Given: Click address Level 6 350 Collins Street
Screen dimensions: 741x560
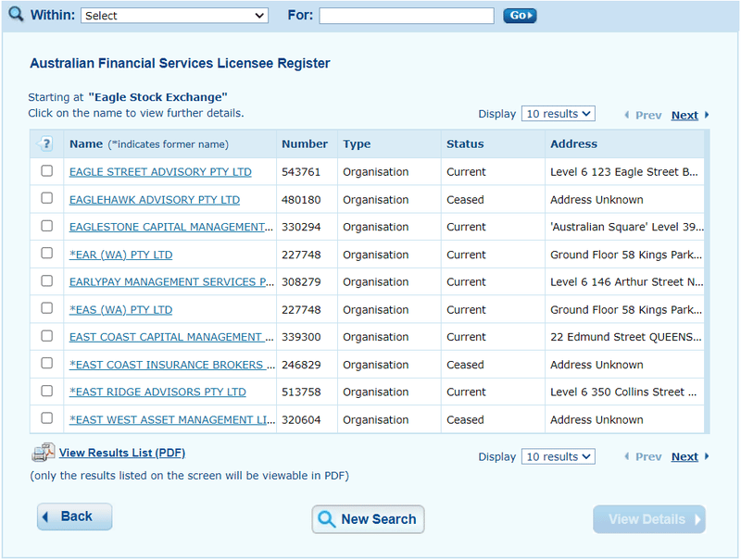Looking at the screenshot, I should (x=623, y=392).
